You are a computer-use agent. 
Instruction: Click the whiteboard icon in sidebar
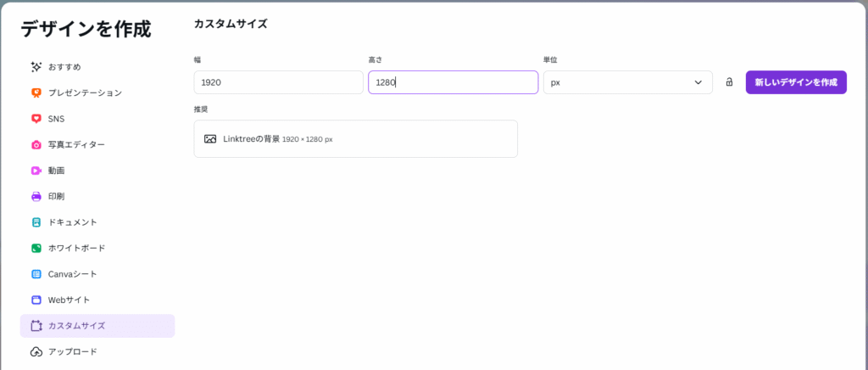pyautogui.click(x=36, y=248)
